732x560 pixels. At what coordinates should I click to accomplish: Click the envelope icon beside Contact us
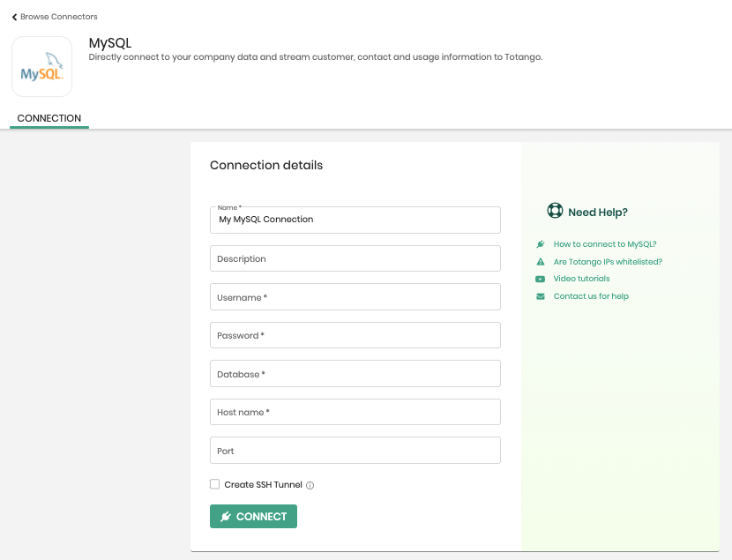point(540,296)
